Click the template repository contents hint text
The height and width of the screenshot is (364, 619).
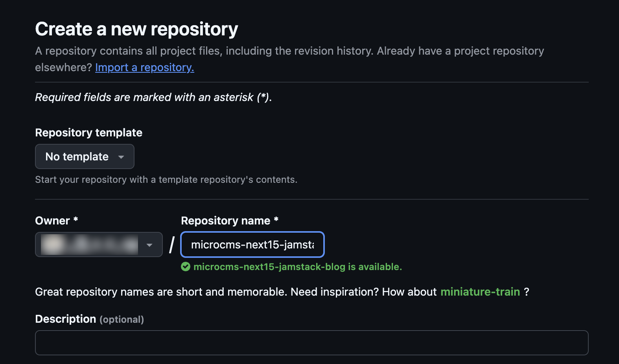point(166,180)
